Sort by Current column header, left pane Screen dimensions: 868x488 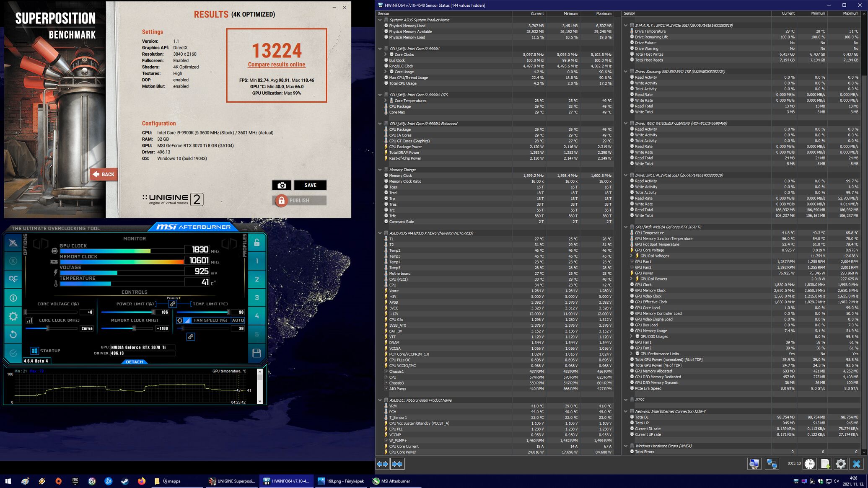click(x=529, y=13)
